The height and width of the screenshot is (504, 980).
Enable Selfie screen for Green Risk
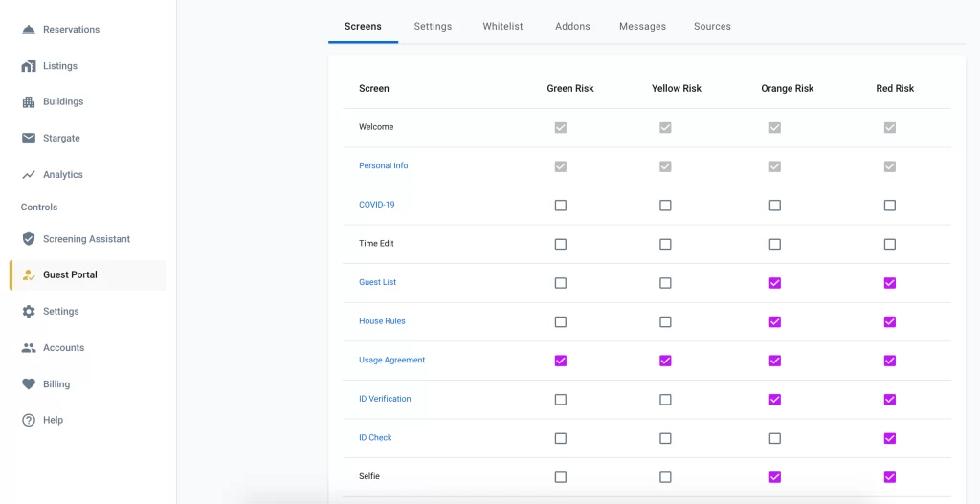click(561, 477)
